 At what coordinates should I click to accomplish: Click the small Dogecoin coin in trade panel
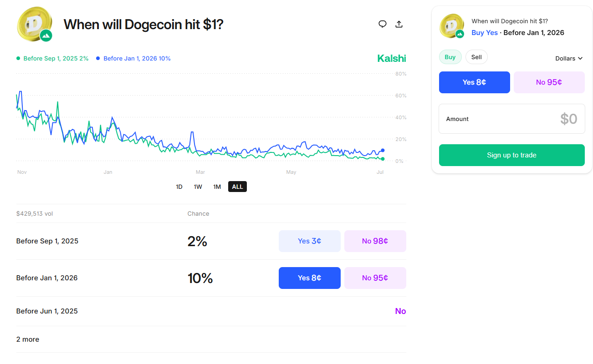coord(452,25)
